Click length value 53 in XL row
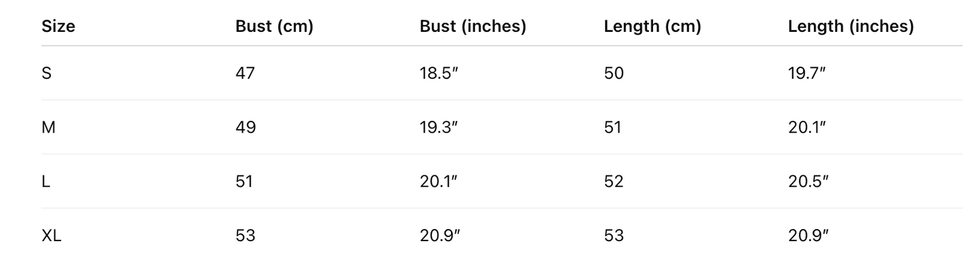Viewport: 980px width, 267px height. pyautogui.click(x=614, y=236)
